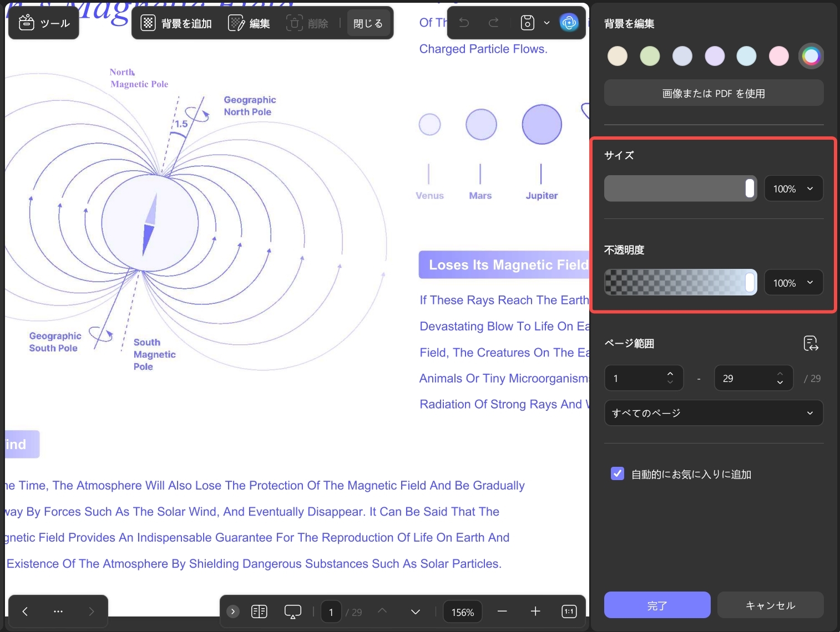Click the 'Jupiter' label in the document

[x=542, y=196]
